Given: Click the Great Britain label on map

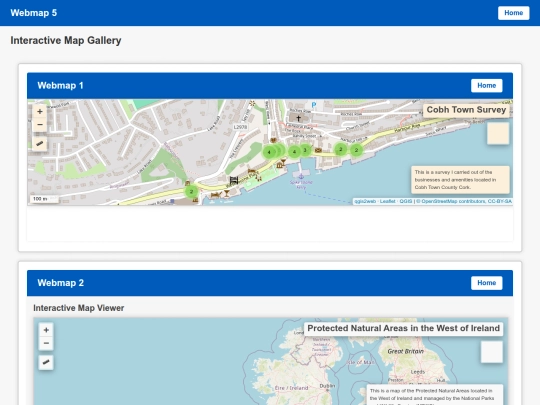Looking at the screenshot, I should click(405, 351).
